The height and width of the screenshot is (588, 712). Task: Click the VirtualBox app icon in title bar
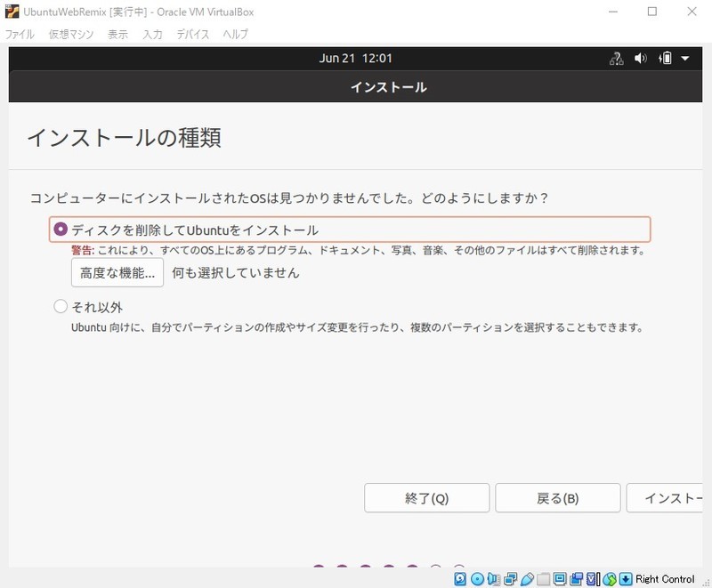pos(12,12)
